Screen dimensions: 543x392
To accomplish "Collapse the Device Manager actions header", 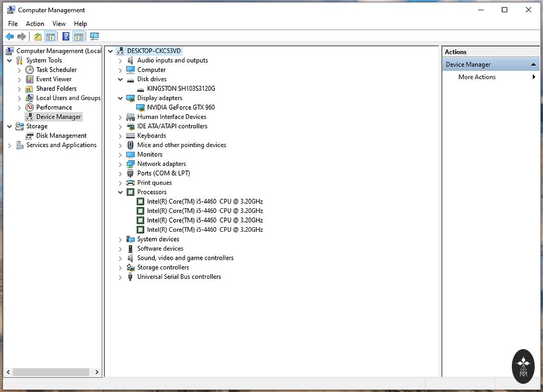I will 533,65.
